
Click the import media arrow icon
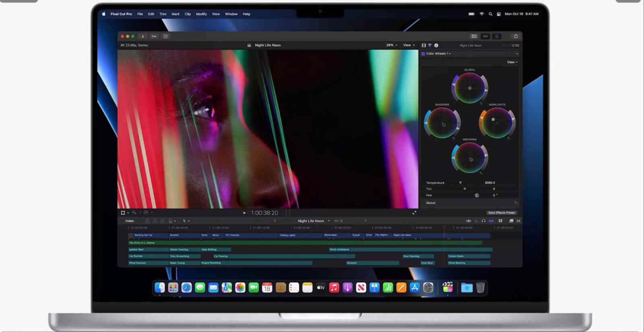tap(142, 36)
